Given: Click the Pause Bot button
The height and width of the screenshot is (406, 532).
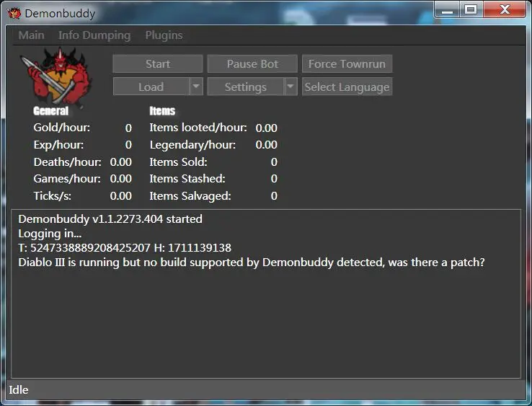Looking at the screenshot, I should 252,64.
